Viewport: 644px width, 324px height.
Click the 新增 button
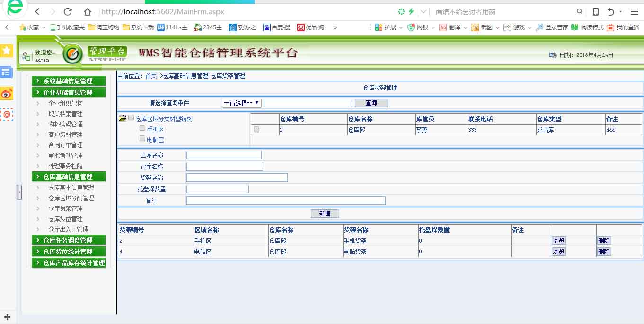[x=325, y=214]
